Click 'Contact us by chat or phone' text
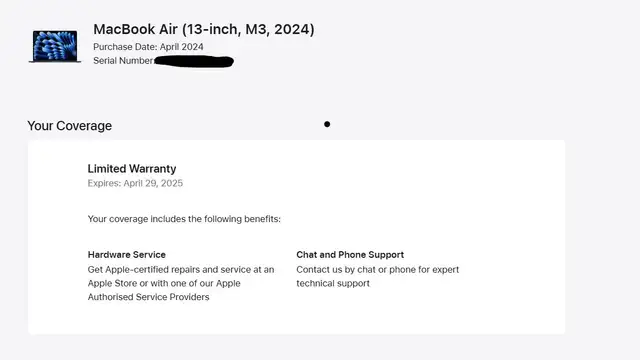640x360 pixels. 378,270
